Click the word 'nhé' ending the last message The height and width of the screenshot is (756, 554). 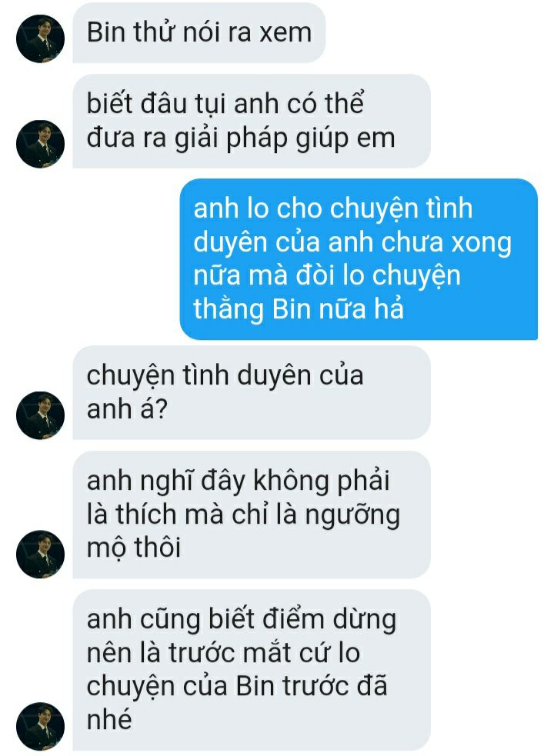[x=109, y=719]
